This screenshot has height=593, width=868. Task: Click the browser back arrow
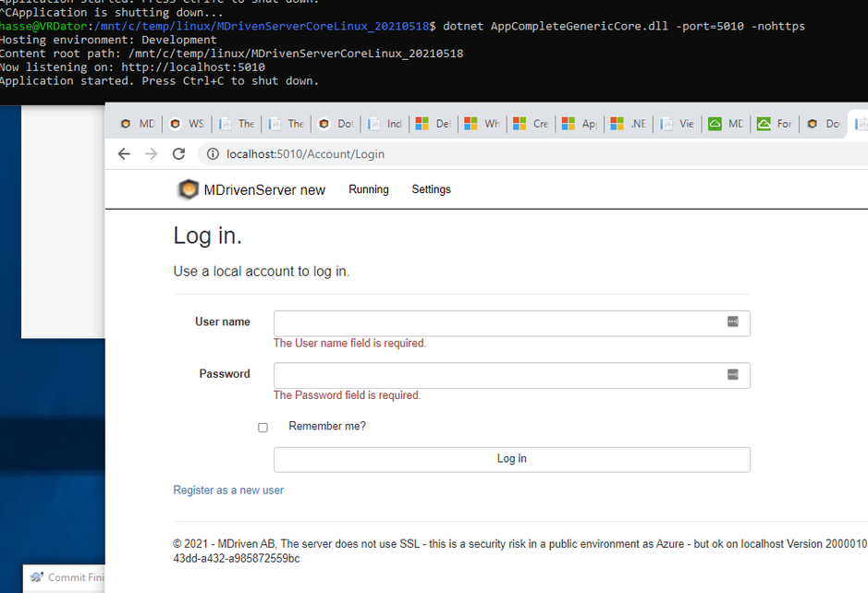pyautogui.click(x=124, y=153)
